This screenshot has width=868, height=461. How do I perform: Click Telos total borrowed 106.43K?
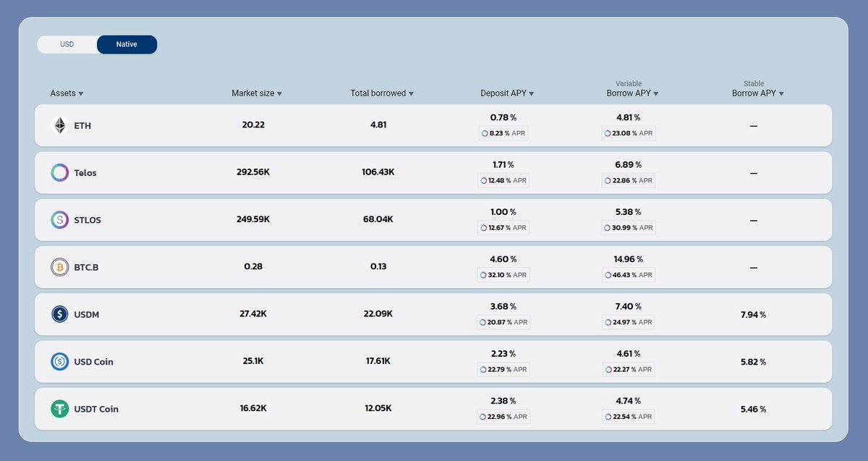pos(378,172)
